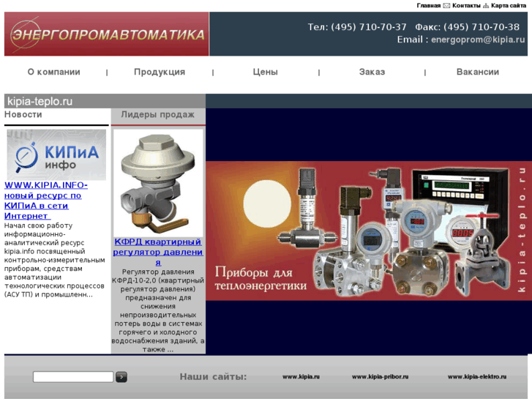Open the Цены menu item
Image resolution: width=532 pixels, height=399 pixels.
(266, 72)
